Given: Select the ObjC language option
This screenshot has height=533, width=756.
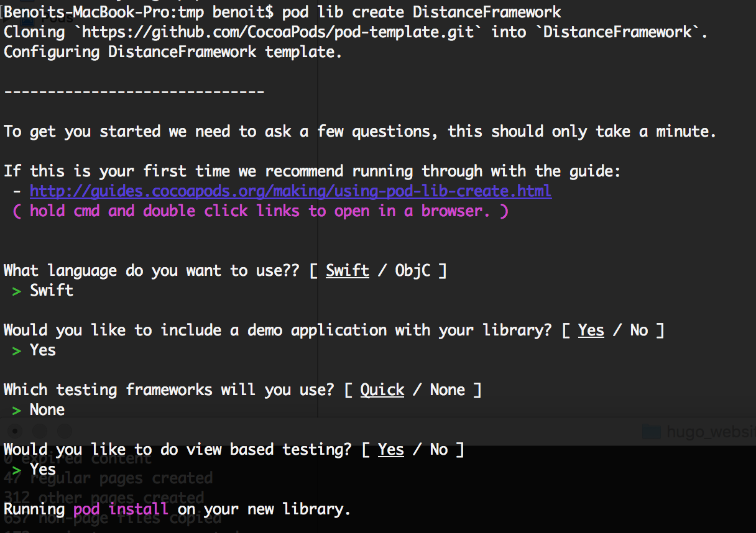Looking at the screenshot, I should 412,270.
